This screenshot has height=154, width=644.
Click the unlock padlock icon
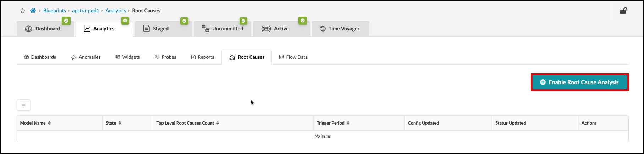[x=623, y=11]
